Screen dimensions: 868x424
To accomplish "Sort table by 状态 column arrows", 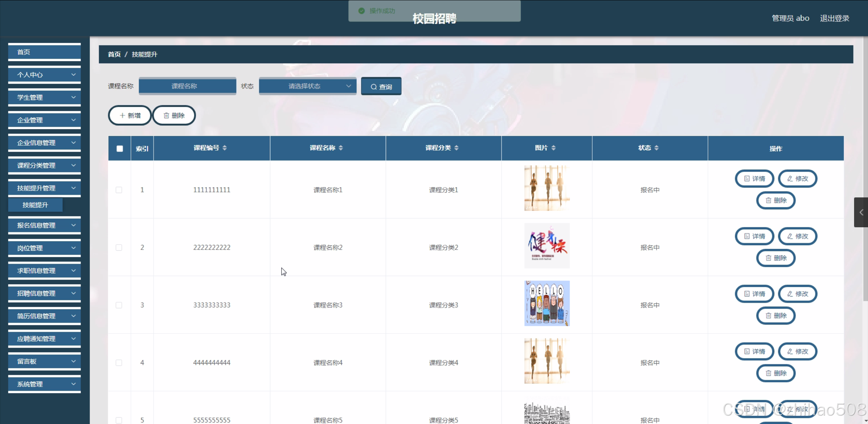I will 656,148.
